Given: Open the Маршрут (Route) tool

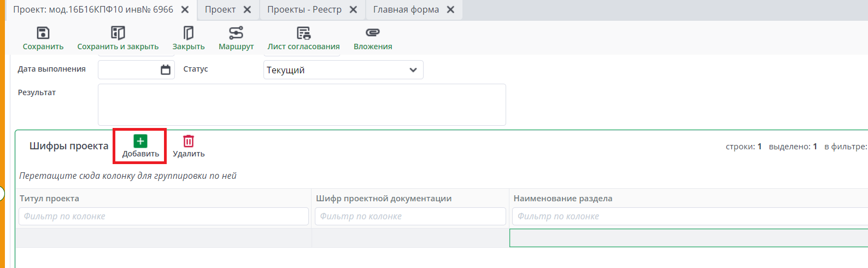Looking at the screenshot, I should pos(236,33).
